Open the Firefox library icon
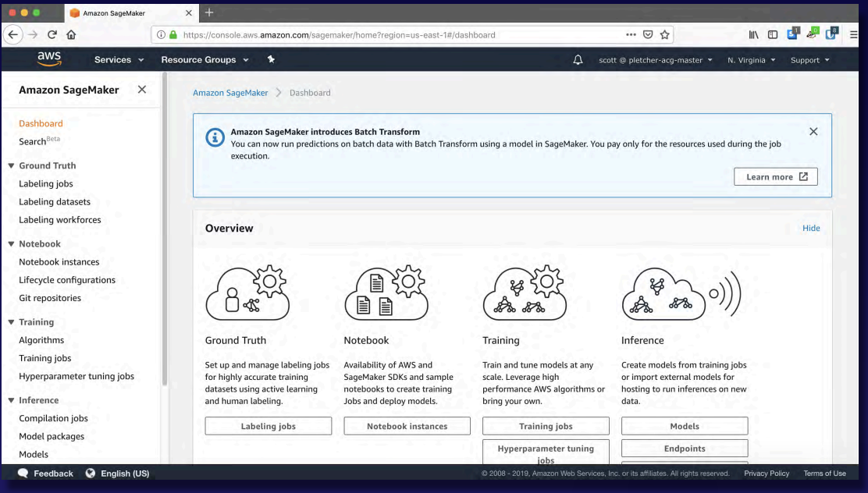This screenshot has width=868, height=493. pyautogui.click(x=753, y=34)
